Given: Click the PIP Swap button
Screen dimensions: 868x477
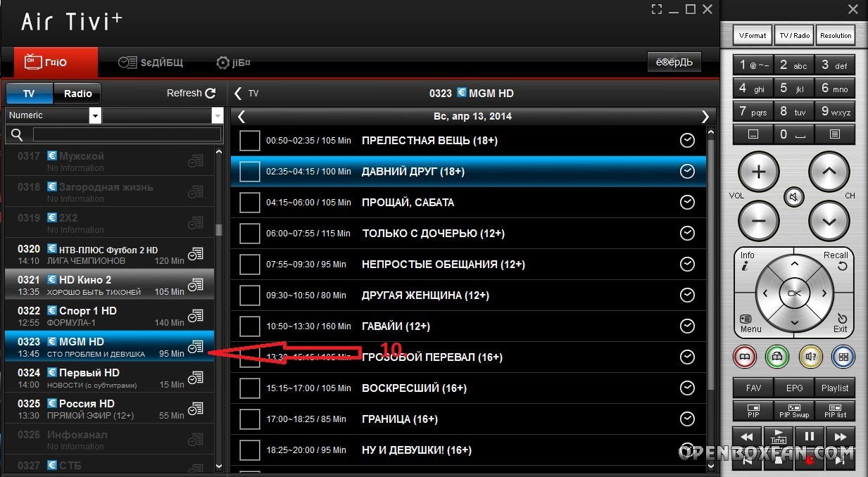Looking at the screenshot, I should [794, 411].
